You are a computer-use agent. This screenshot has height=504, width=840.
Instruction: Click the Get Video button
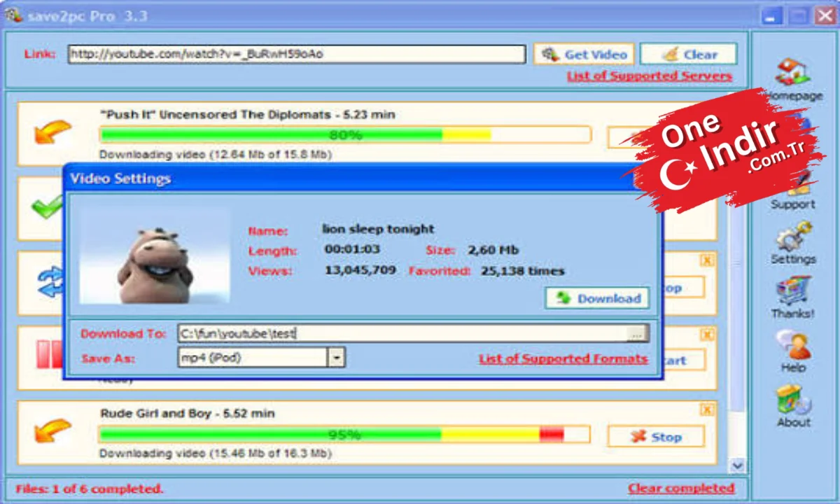[584, 55]
